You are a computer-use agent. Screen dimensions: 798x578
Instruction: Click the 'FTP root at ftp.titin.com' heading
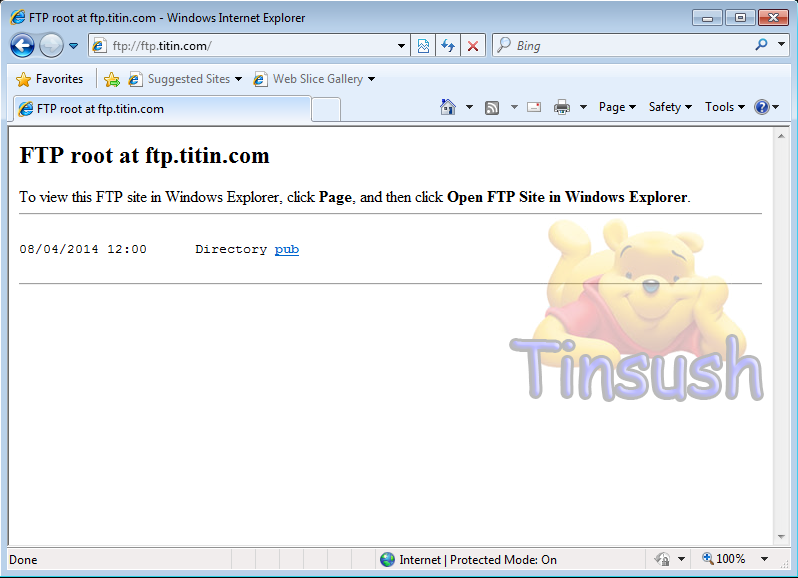click(x=145, y=156)
